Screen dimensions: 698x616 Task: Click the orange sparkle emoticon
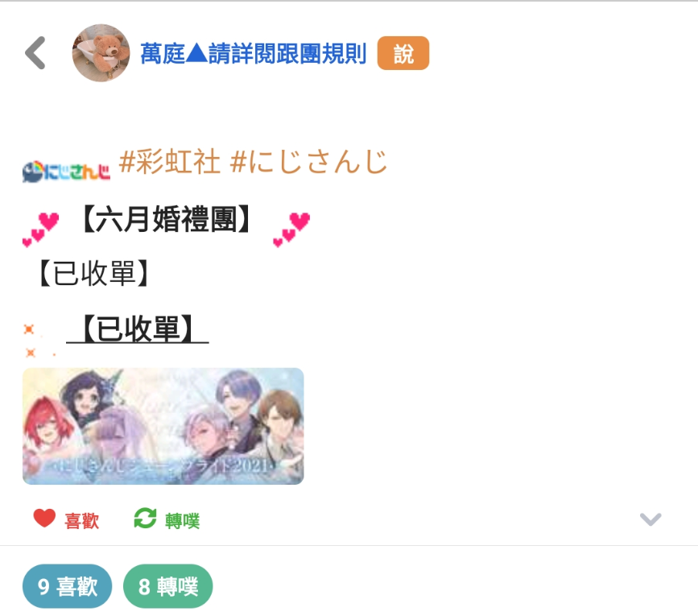(39, 341)
